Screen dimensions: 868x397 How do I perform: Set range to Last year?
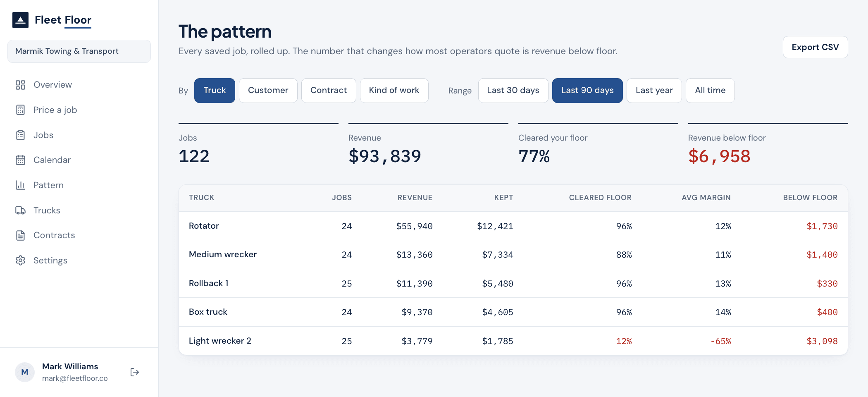[654, 91]
